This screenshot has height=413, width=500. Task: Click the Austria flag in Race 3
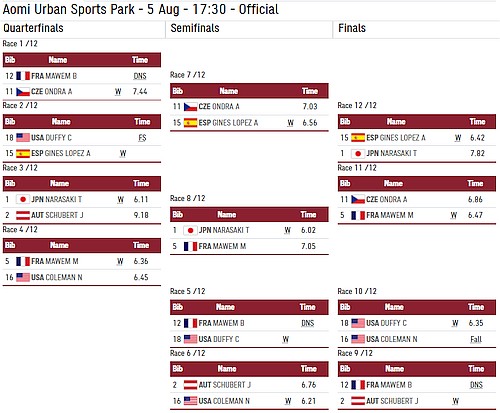tap(23, 215)
